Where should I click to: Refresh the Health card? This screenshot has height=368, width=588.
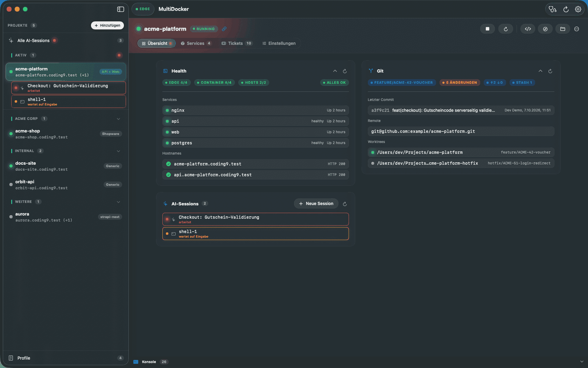pos(345,71)
